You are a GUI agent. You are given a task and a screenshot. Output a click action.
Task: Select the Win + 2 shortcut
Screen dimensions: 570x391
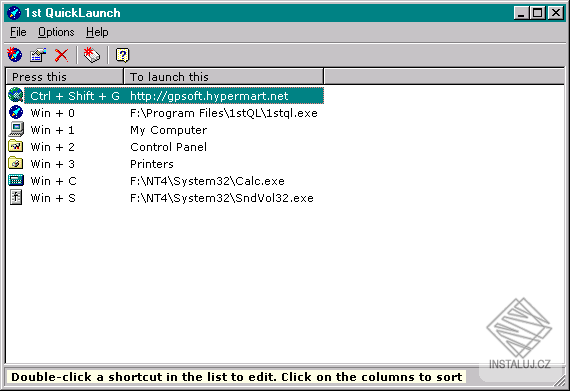[53, 147]
